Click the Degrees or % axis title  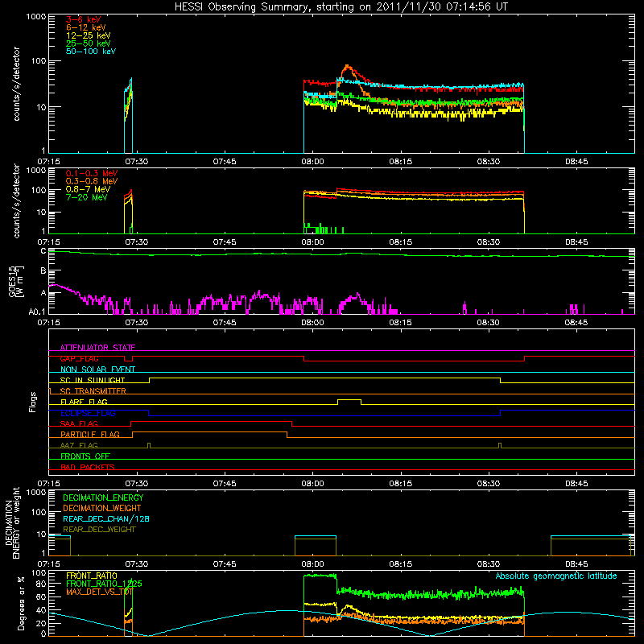(x=21, y=603)
